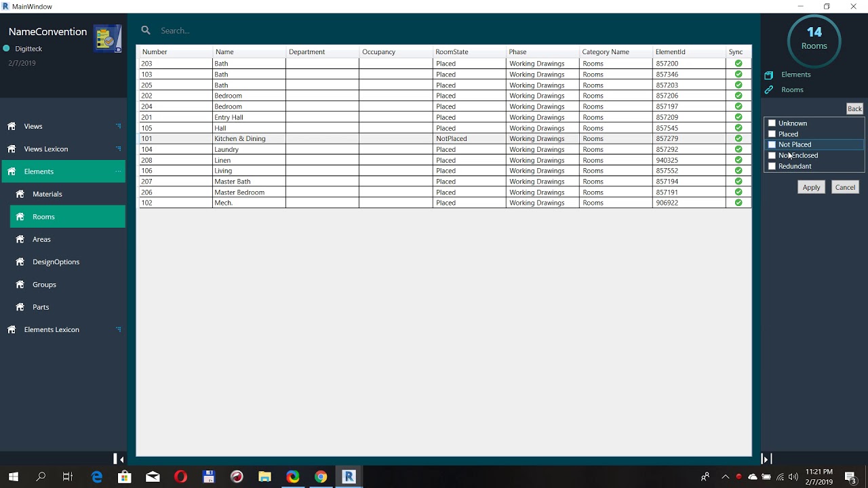Click the green sync check for Mech. row
The image size is (868, 488).
pos(738,203)
